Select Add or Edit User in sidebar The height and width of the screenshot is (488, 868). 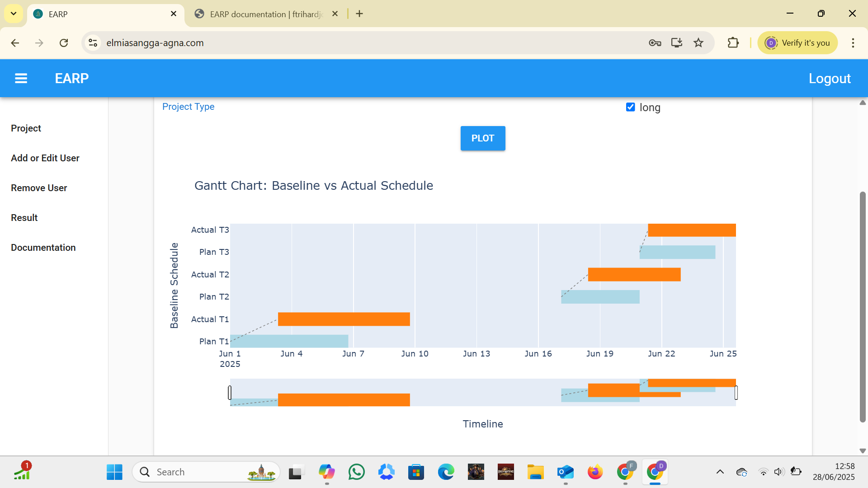pyautogui.click(x=45, y=158)
